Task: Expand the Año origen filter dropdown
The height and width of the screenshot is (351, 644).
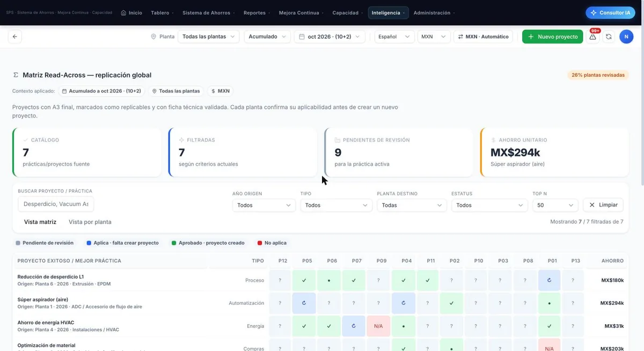Action: click(264, 205)
